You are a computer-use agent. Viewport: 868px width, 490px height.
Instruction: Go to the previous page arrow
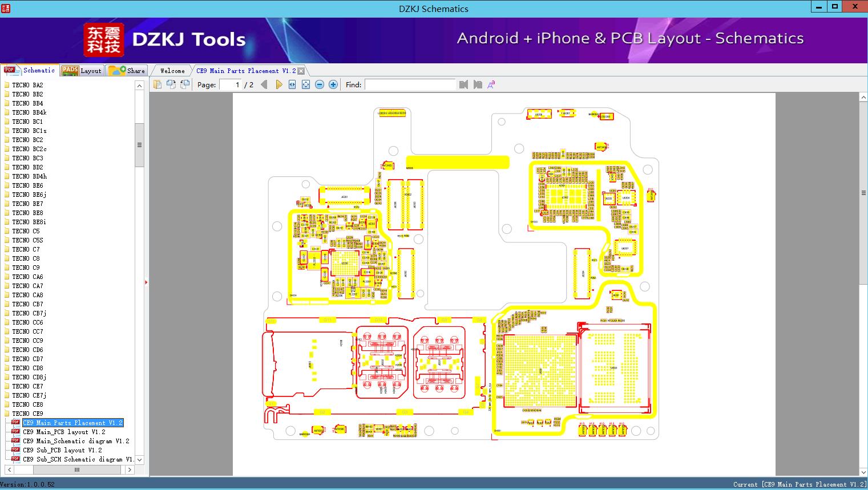[x=264, y=84]
